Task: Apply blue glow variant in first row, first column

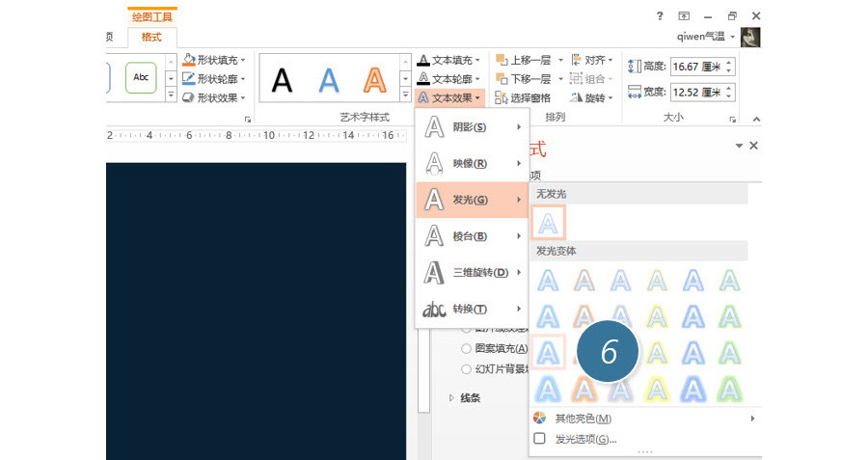Action: tap(548, 281)
